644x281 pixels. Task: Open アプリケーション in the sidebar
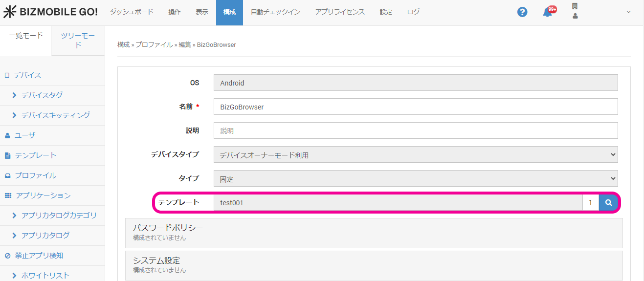(43, 195)
